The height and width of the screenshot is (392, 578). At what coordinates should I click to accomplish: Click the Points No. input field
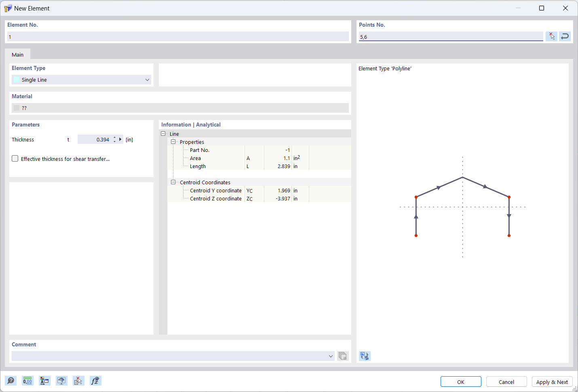[451, 36]
